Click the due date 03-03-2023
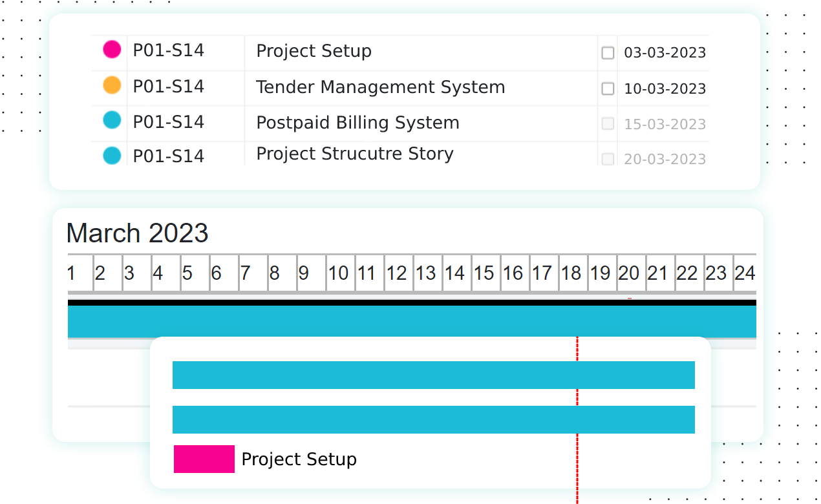The height and width of the screenshot is (504, 821). [663, 52]
